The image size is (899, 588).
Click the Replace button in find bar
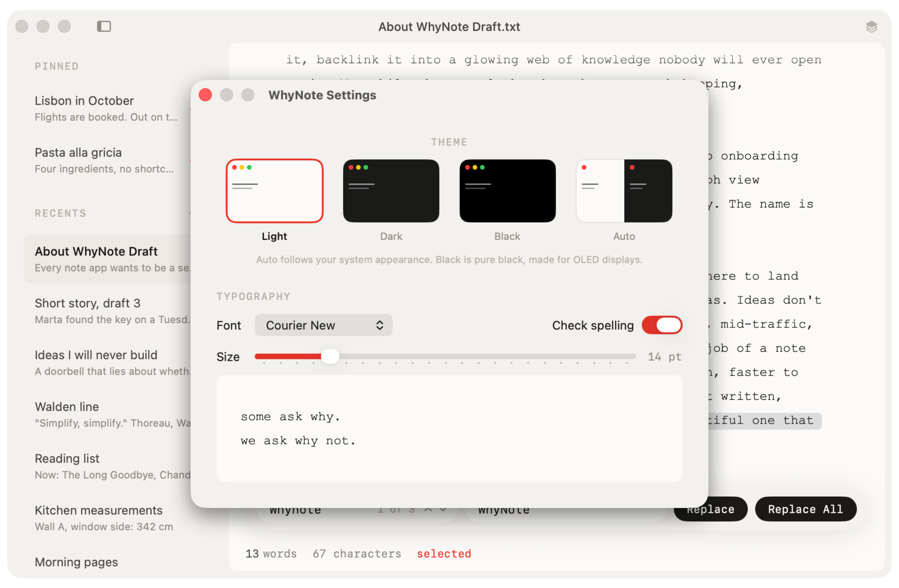tap(710, 510)
